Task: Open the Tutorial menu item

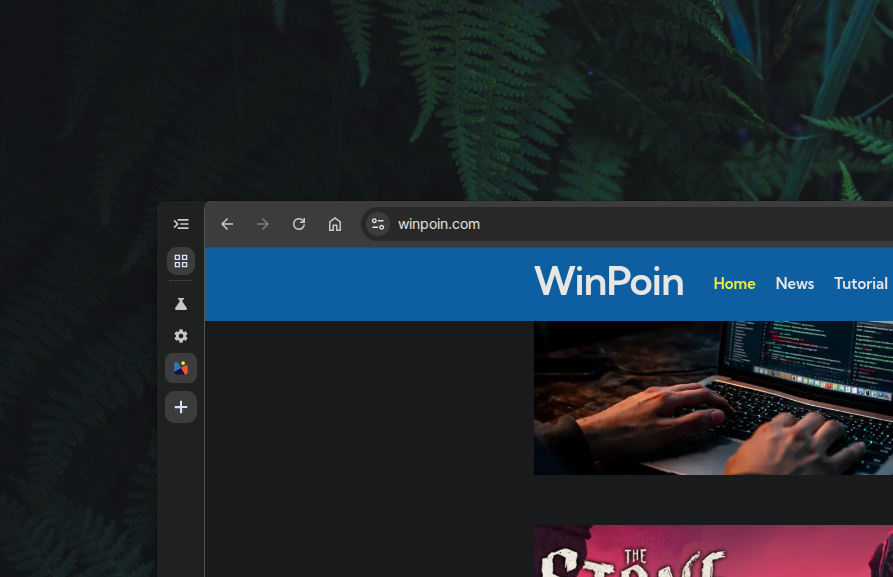Action: tap(860, 284)
